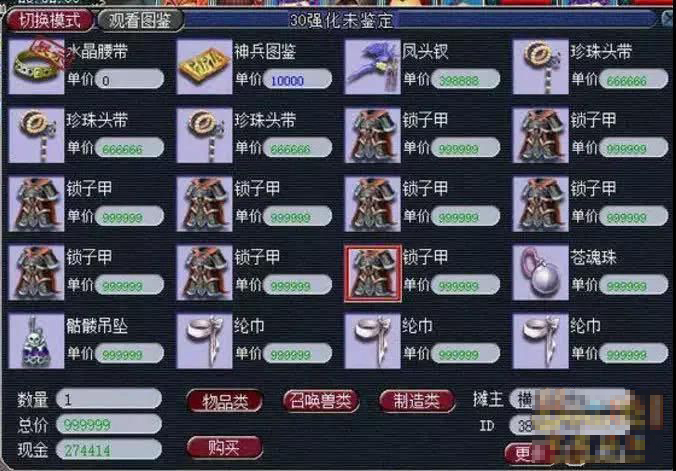Open 观看图鉴 catalog button
The image size is (676, 471).
(140, 20)
